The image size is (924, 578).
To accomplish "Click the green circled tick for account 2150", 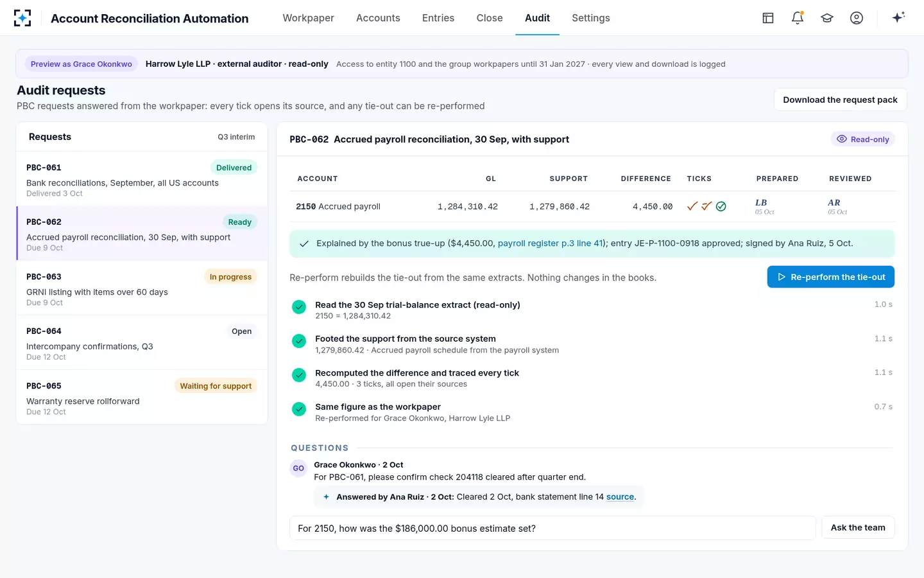I will pyautogui.click(x=721, y=206).
